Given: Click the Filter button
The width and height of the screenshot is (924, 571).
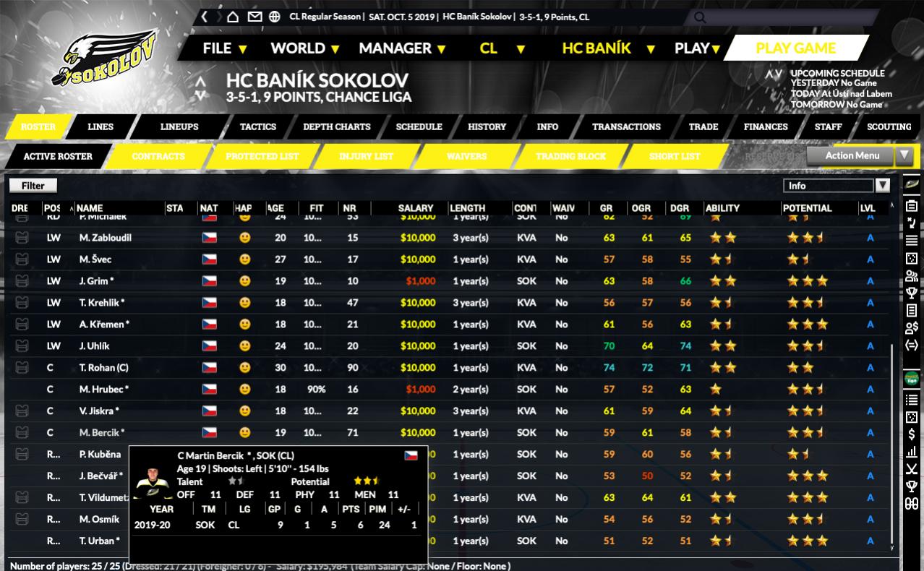Looking at the screenshot, I should (33, 186).
